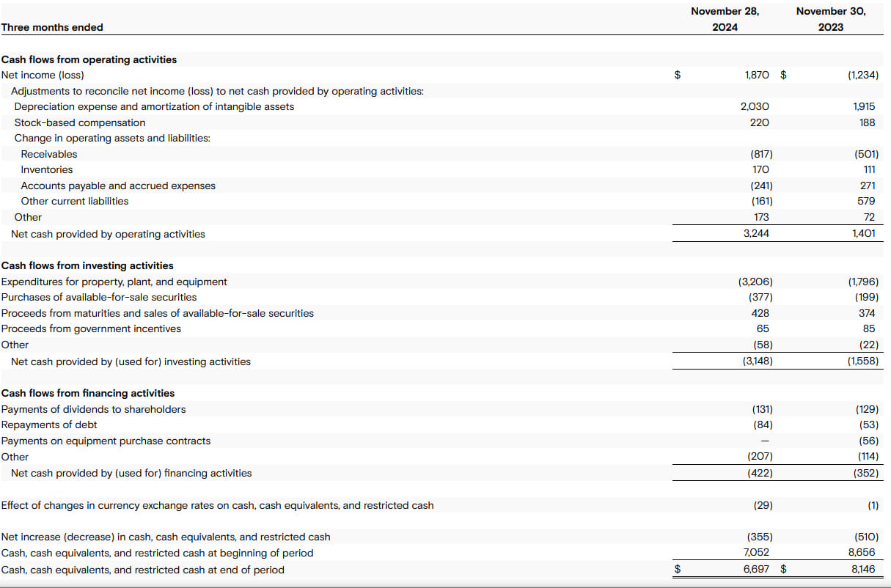Viewport: 891px width, 588px height.
Task: Select the November 28, 2024 column header
Action: click(x=725, y=19)
